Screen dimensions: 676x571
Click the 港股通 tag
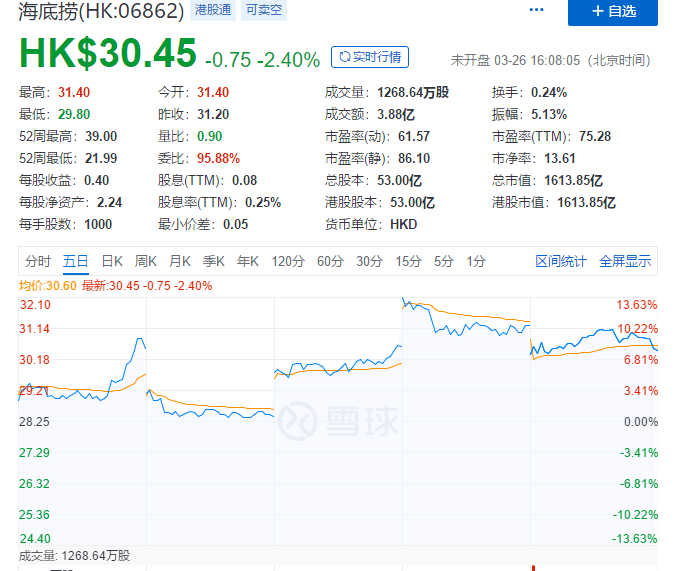pyautogui.click(x=213, y=10)
